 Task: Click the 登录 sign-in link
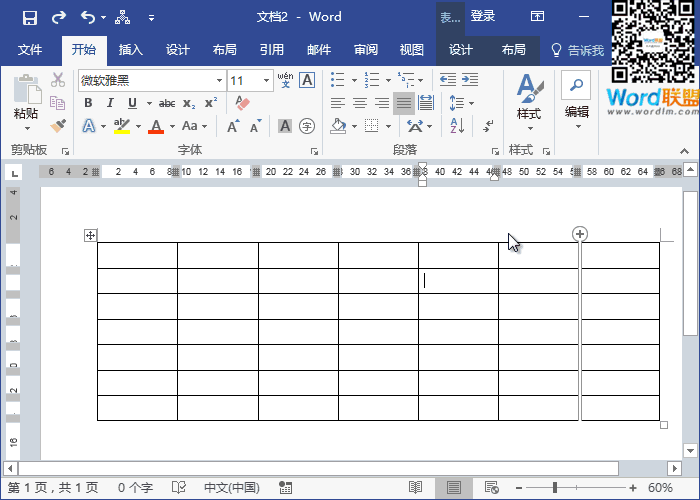click(483, 17)
